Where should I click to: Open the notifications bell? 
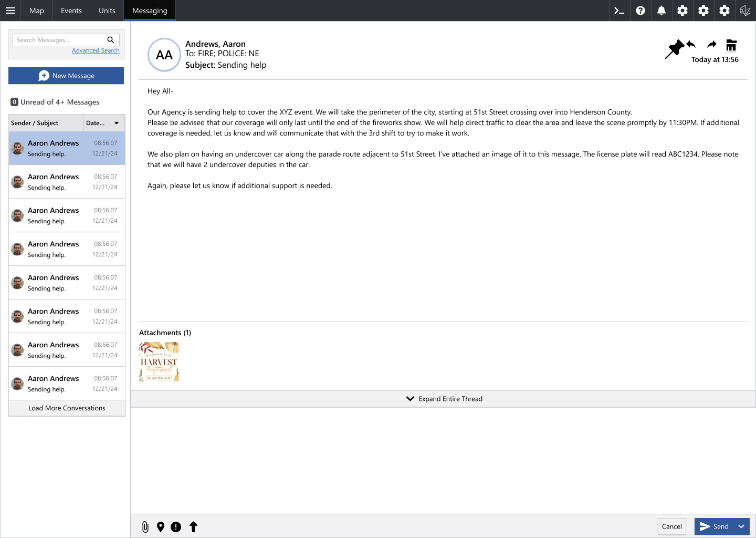click(x=661, y=11)
